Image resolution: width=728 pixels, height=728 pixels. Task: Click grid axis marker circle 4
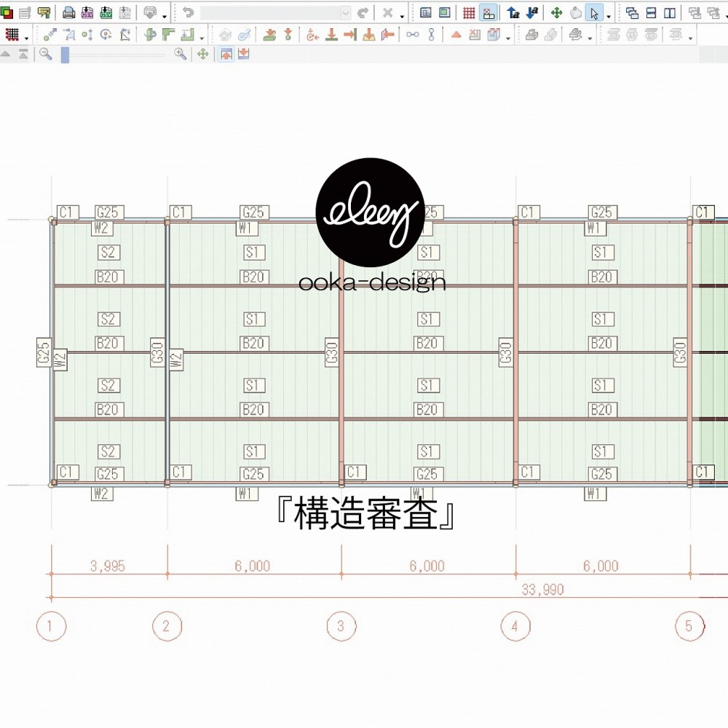coord(515,626)
